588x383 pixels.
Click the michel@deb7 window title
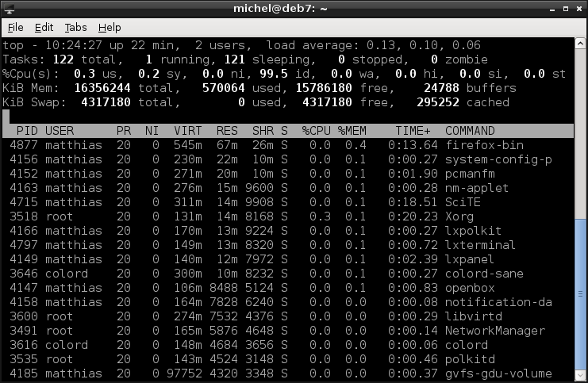280,8
